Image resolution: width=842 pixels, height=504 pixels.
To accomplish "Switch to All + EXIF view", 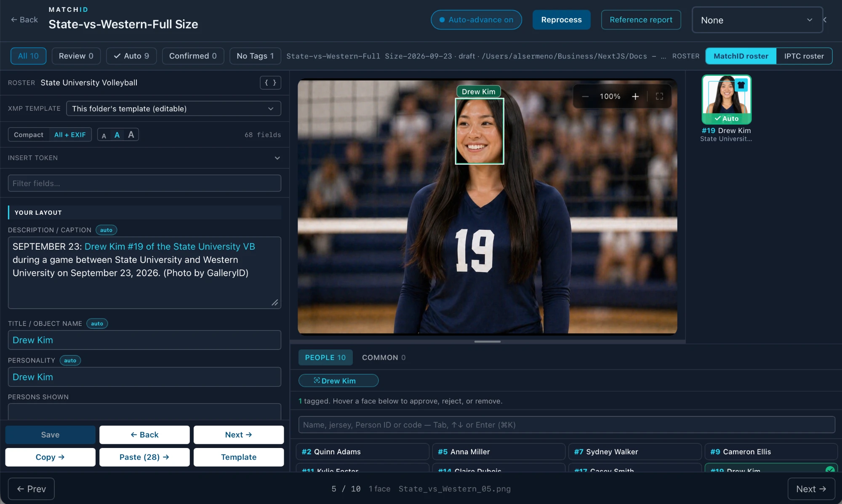I will coord(70,135).
